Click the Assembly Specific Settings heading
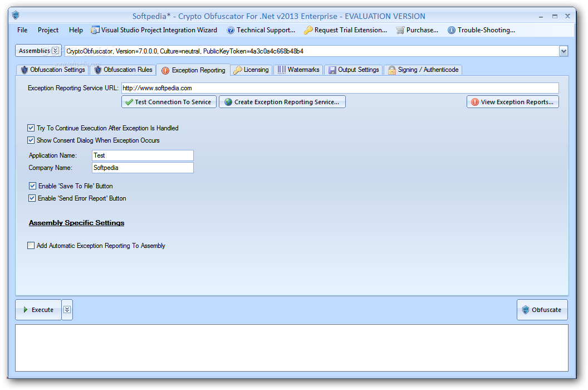Image resolution: width=588 pixels, height=390 pixels. [76, 223]
